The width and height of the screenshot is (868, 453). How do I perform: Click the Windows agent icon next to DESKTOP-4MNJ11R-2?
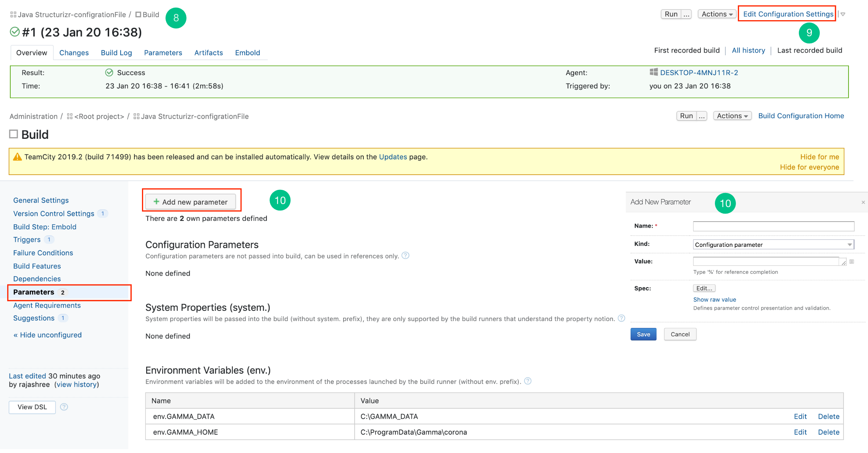click(x=653, y=72)
